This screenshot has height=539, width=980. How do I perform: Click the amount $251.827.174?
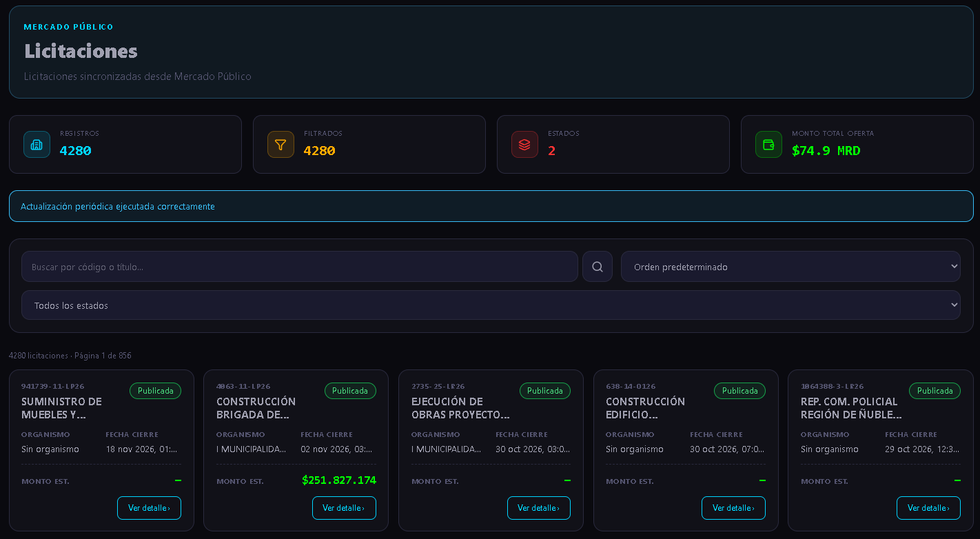tap(339, 480)
